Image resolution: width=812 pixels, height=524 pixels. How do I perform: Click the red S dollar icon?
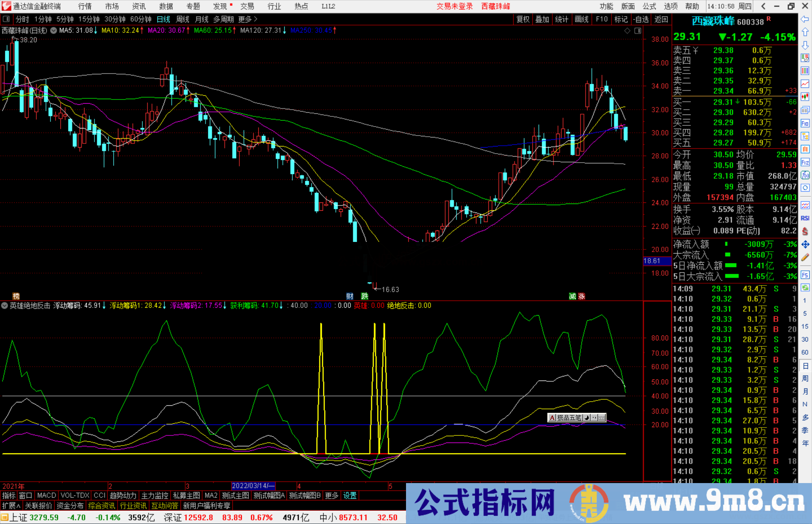[805, 231]
